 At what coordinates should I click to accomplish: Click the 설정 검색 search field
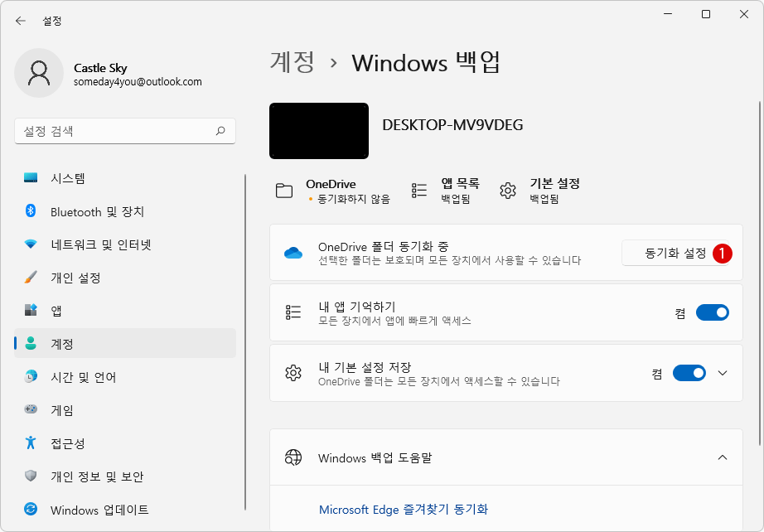[x=125, y=131]
